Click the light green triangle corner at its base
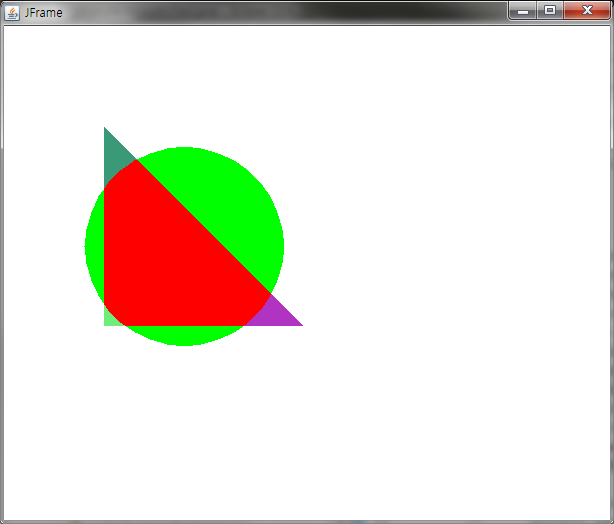614x524 pixels. [110, 319]
